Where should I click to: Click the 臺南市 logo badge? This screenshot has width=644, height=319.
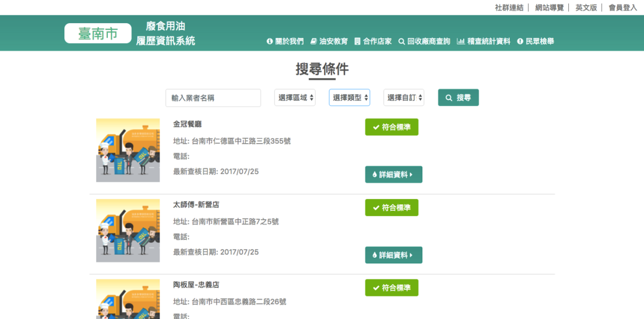click(x=98, y=33)
